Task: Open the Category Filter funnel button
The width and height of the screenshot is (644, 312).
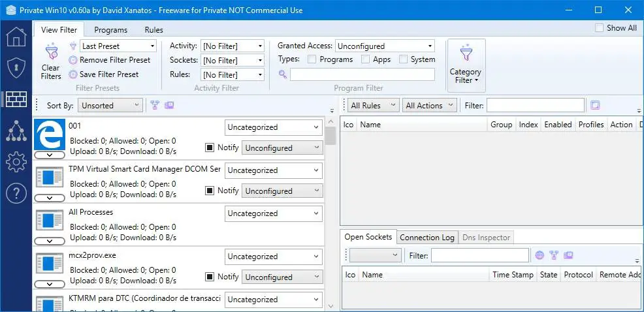Action: click(x=466, y=66)
